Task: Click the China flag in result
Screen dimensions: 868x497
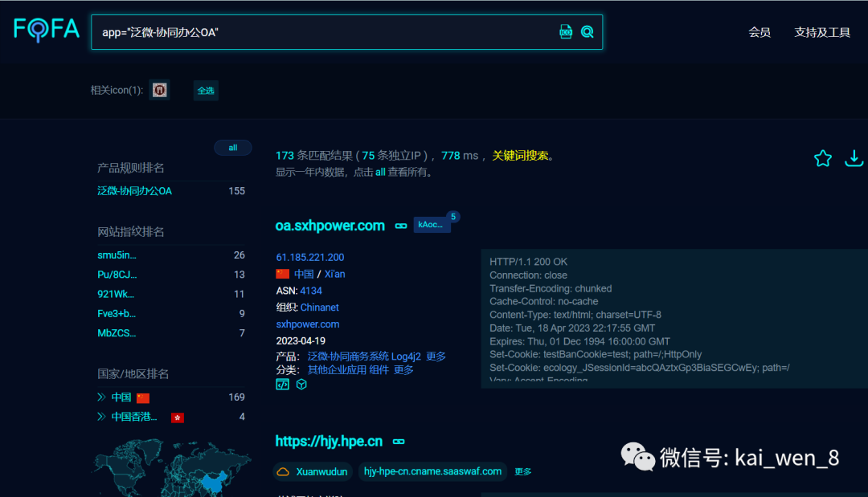Action: coord(282,274)
